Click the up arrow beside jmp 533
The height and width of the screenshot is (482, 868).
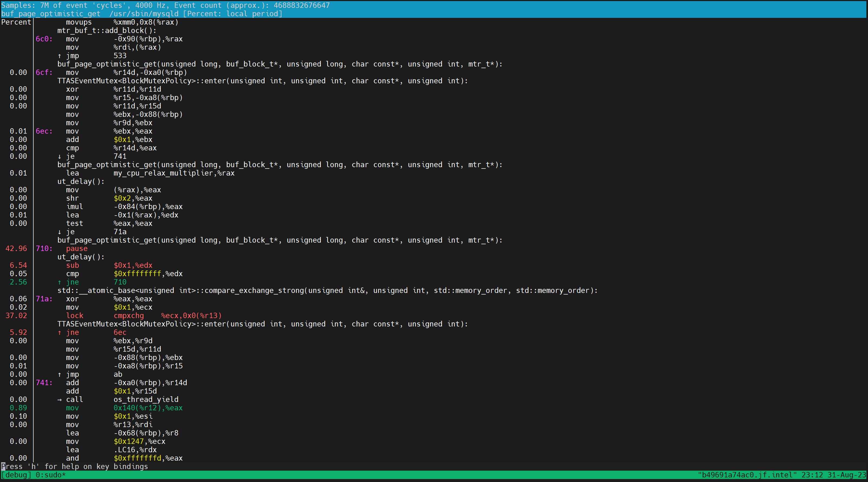point(59,56)
